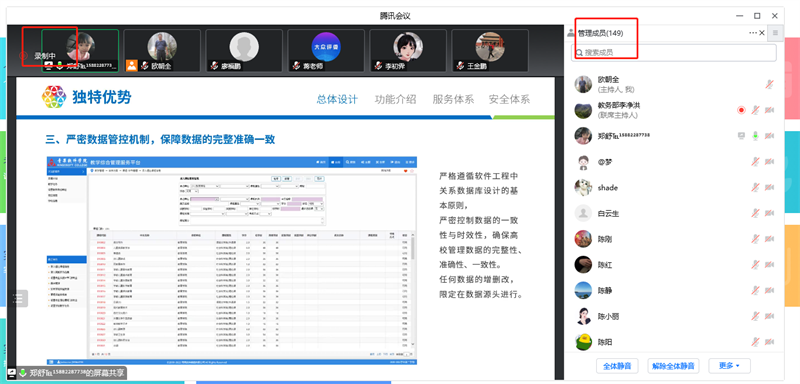Viewport: 800px width, 384px height.
Task: Toggle the green microphone icon for 郑舒
Action: [x=756, y=136]
